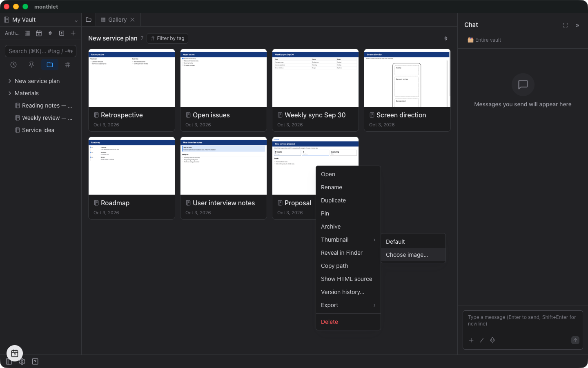588x368 pixels.
Task: Open the daily note calendar icon in sidebar toolbar
Action: coord(39,33)
